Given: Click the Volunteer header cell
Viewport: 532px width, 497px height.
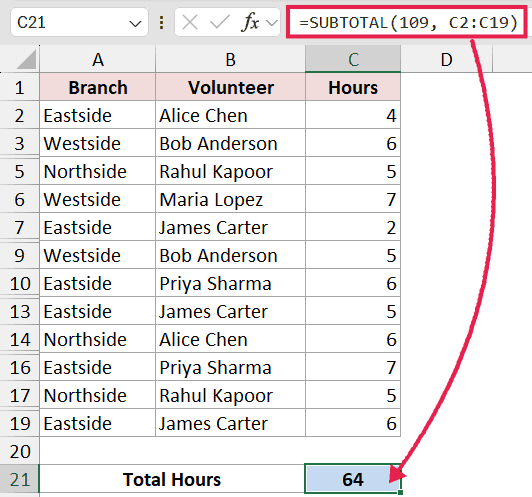Looking at the screenshot, I should click(x=231, y=88).
